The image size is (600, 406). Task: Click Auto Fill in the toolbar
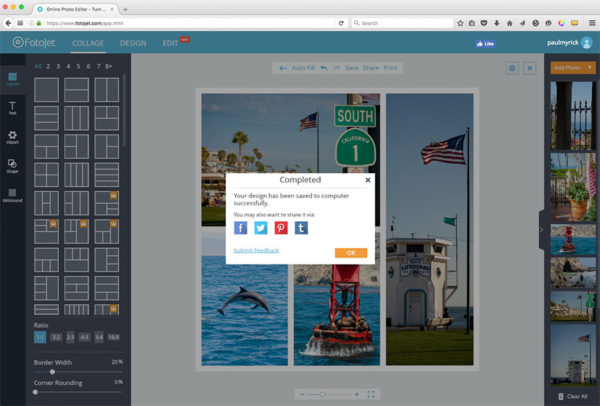(303, 68)
